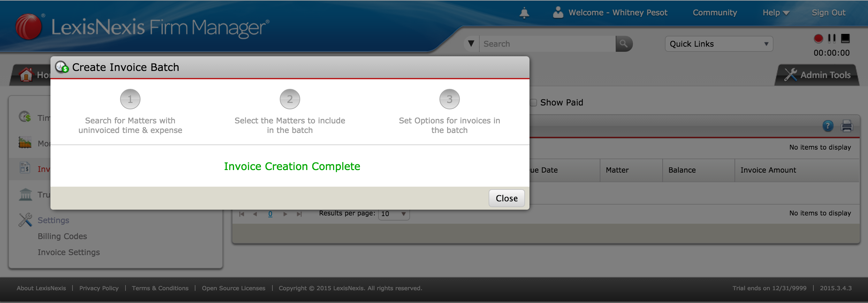Screen dimensions: 868x303
Task: Click inside the Search field
Action: click(x=547, y=44)
